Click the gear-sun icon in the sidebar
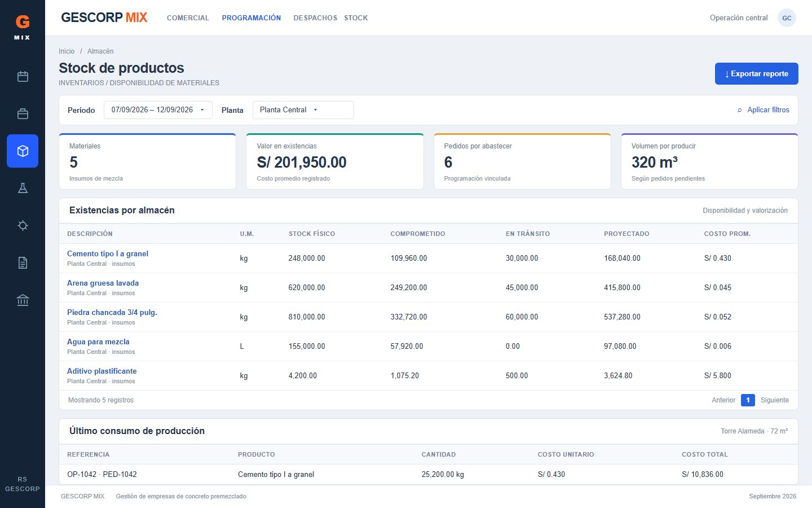This screenshot has height=508, width=812. point(23,225)
